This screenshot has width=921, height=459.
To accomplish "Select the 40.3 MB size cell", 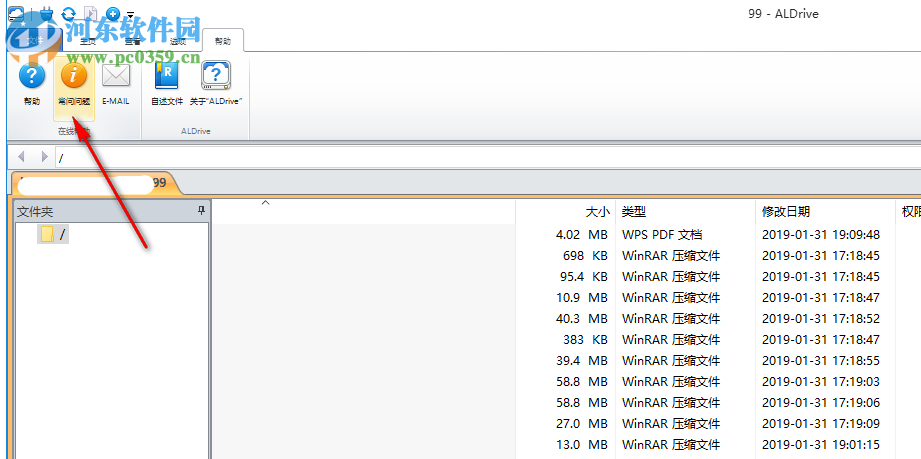I will coord(581,319).
